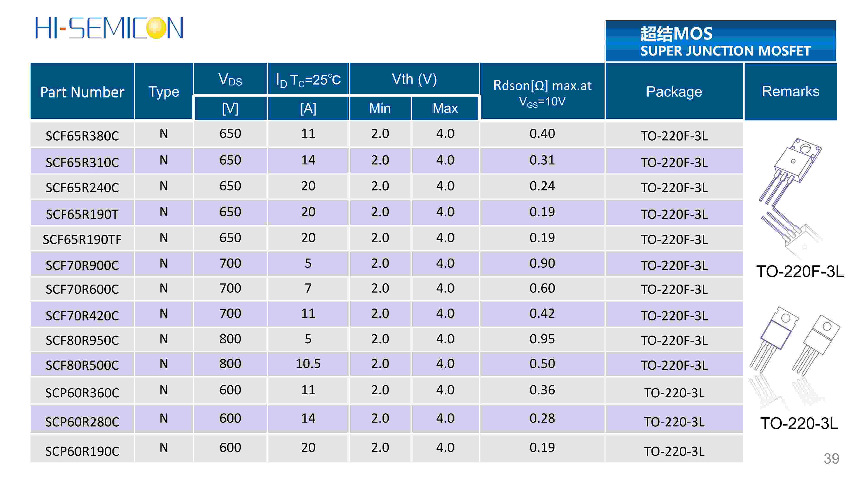The image size is (868, 488).
Task: Click the 10.5 current value cell
Action: (x=308, y=364)
